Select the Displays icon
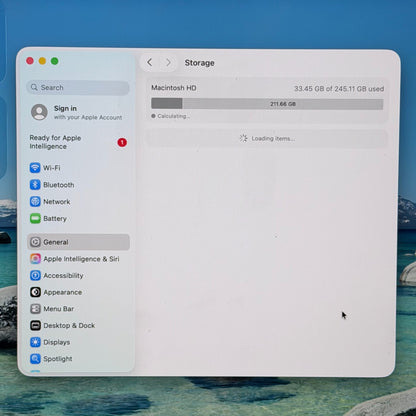The width and height of the screenshot is (416, 416). click(35, 342)
